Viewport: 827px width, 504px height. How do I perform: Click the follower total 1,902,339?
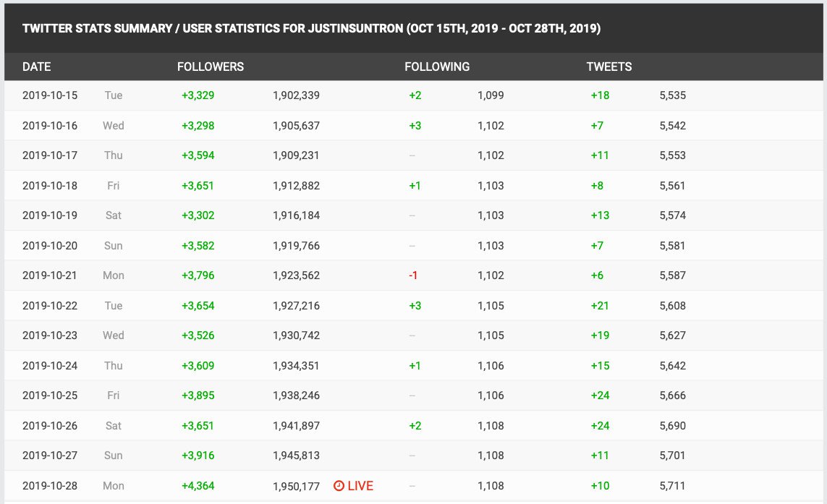click(296, 95)
